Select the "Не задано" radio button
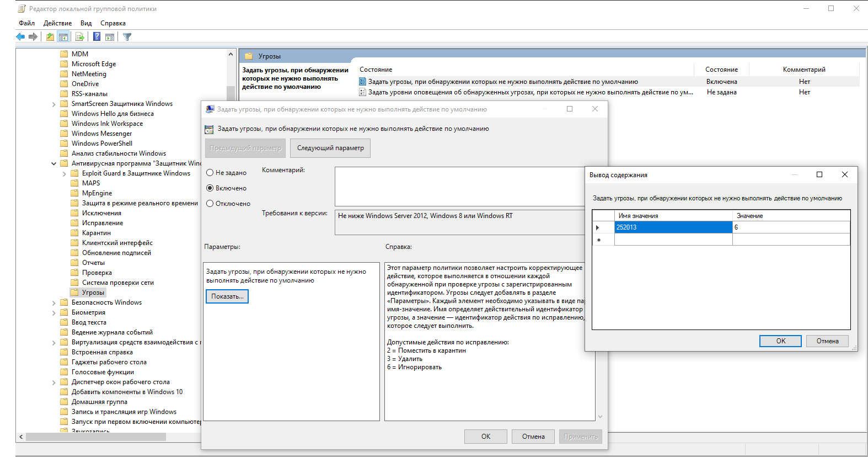Viewport: 868px width, 457px height. (x=210, y=173)
